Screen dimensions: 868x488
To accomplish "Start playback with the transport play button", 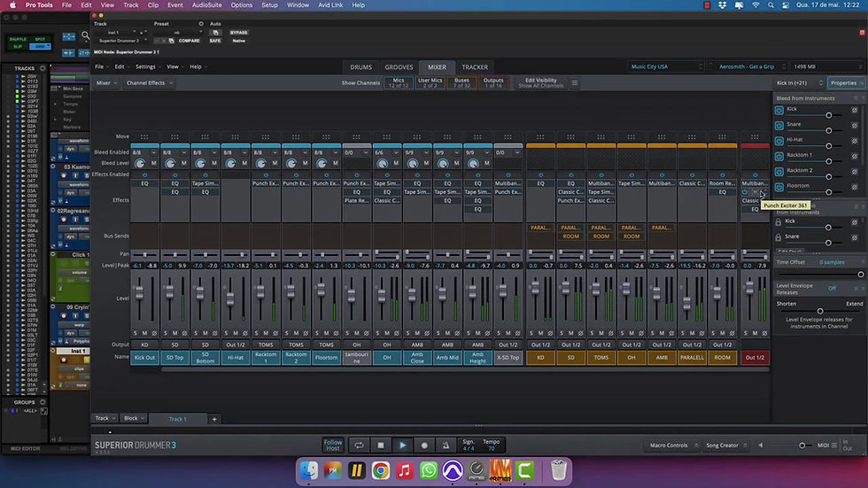I will point(402,445).
